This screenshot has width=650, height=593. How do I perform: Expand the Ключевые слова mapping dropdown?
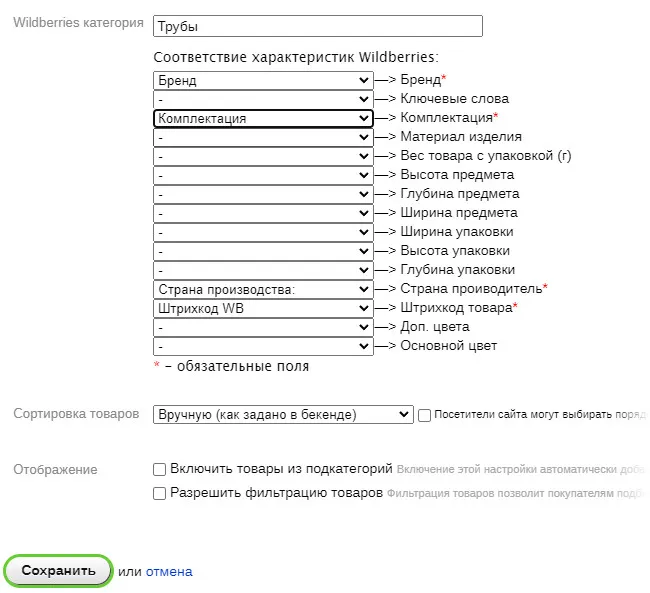(263, 99)
